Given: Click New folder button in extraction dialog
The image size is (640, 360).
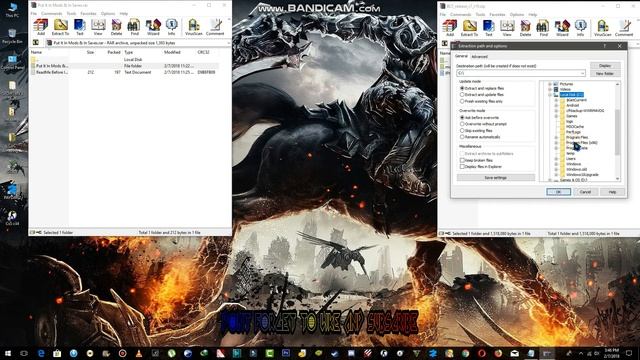Looking at the screenshot, I should (605, 73).
